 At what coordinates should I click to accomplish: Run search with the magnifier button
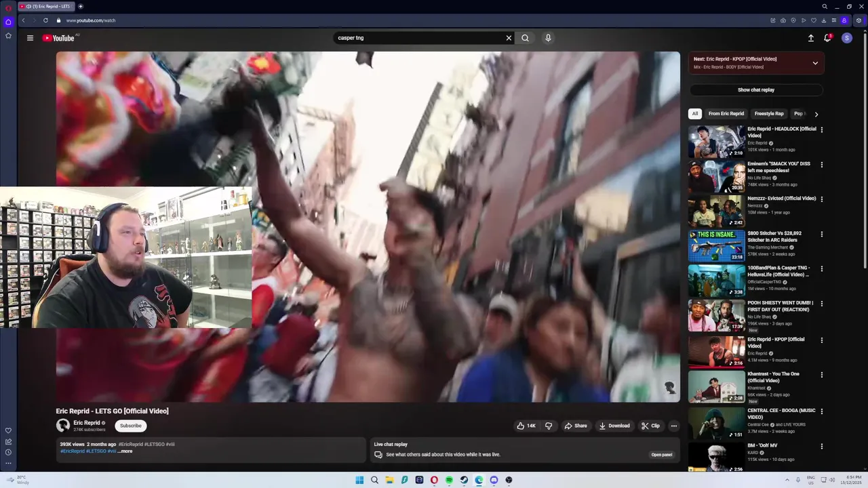point(525,38)
